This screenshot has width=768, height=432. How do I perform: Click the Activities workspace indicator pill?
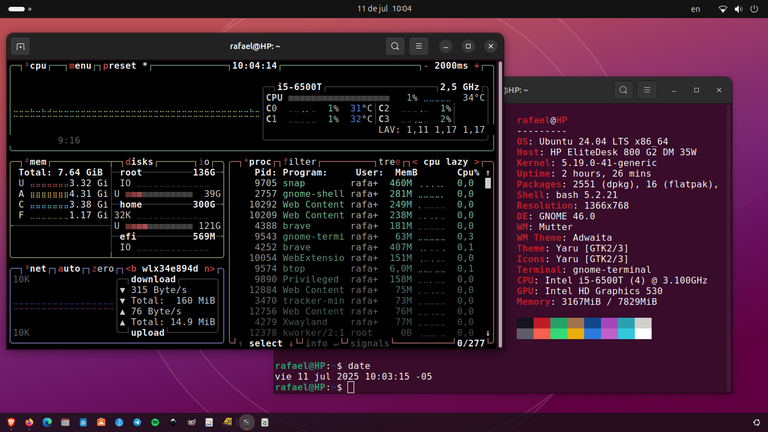coord(20,9)
